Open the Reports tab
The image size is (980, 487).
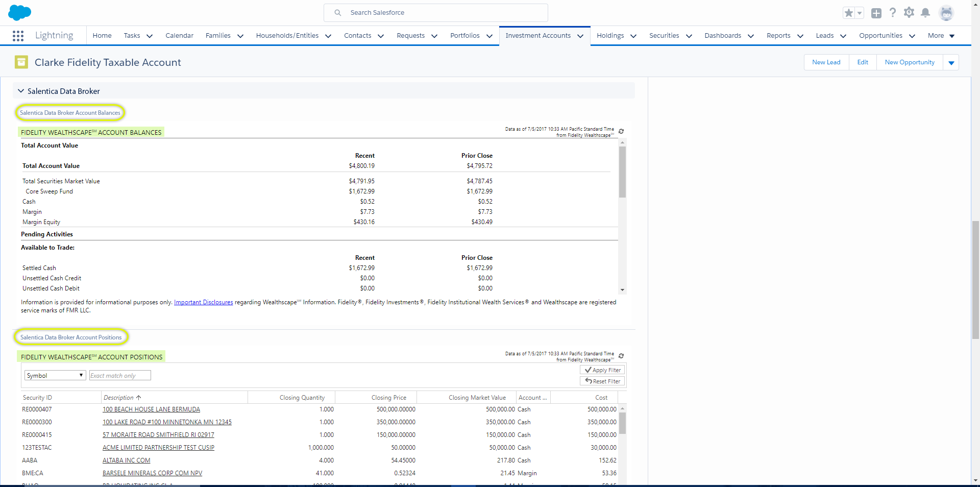(x=778, y=36)
